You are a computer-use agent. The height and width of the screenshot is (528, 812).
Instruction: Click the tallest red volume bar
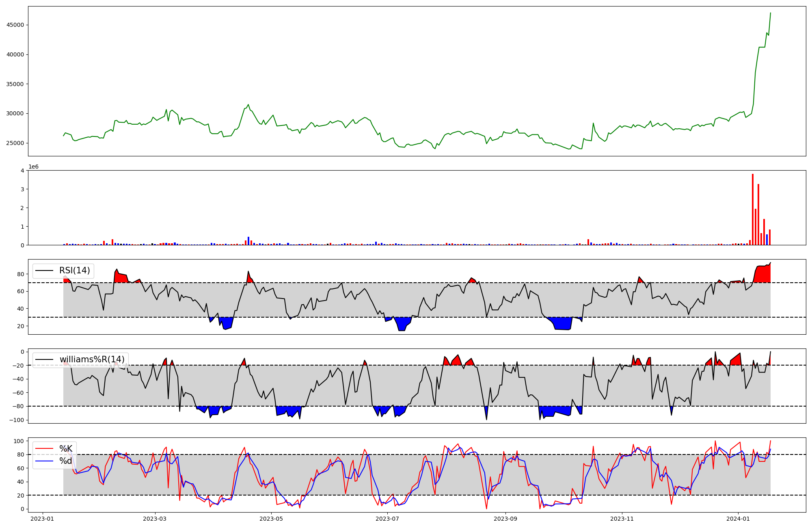(753, 209)
